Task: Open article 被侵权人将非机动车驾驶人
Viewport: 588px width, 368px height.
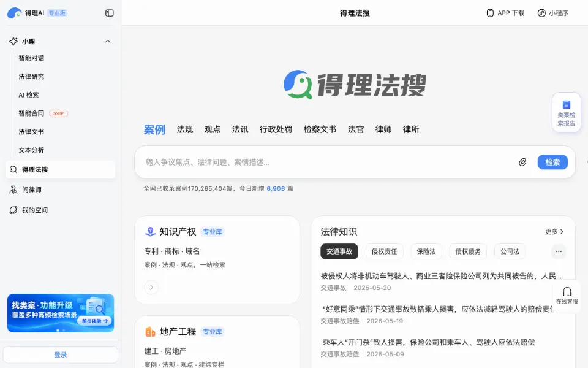Action: click(x=441, y=276)
